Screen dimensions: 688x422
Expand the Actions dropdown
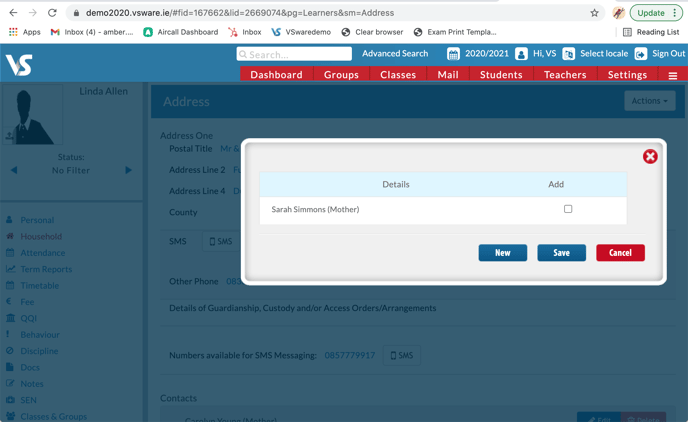(650, 101)
